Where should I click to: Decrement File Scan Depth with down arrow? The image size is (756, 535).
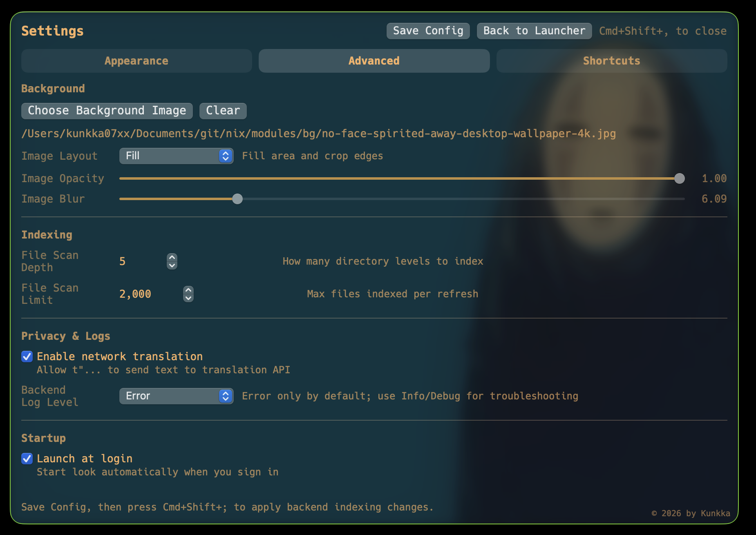pos(172,266)
